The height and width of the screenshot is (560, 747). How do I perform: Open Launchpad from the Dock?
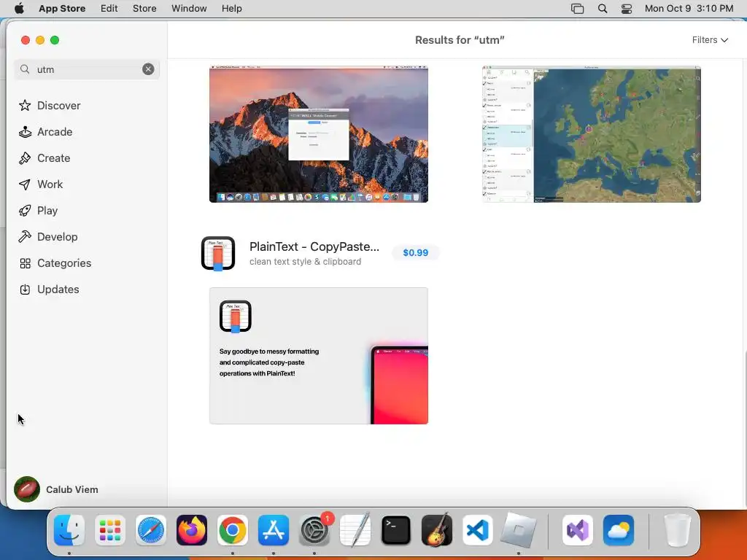(x=110, y=530)
